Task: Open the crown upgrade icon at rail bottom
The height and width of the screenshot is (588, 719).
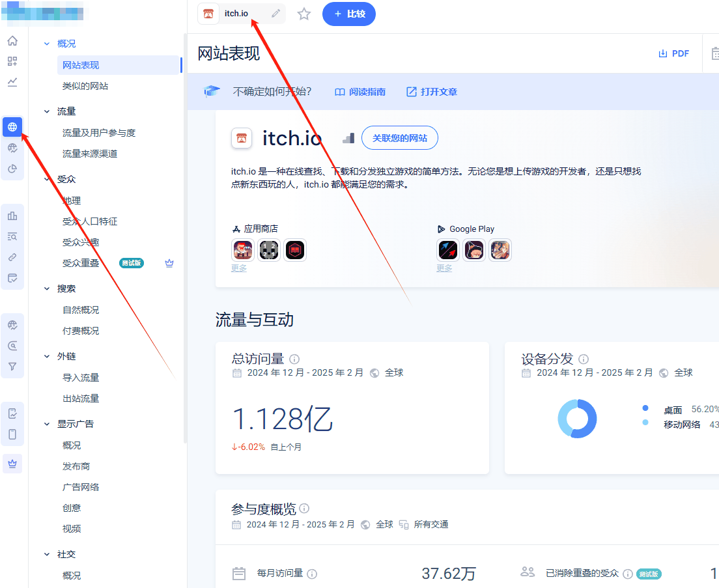Action: [12, 464]
